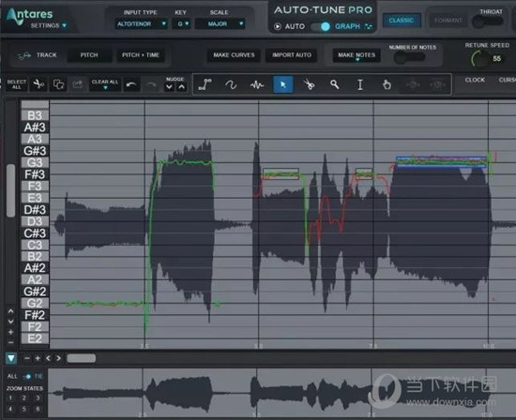Collapse the overview waveform panel triangle
The height and width of the screenshot is (420, 516).
pyautogui.click(x=11, y=358)
